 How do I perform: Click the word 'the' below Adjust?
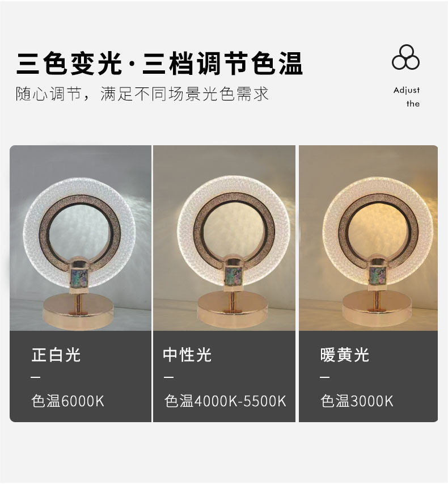[x=413, y=104]
